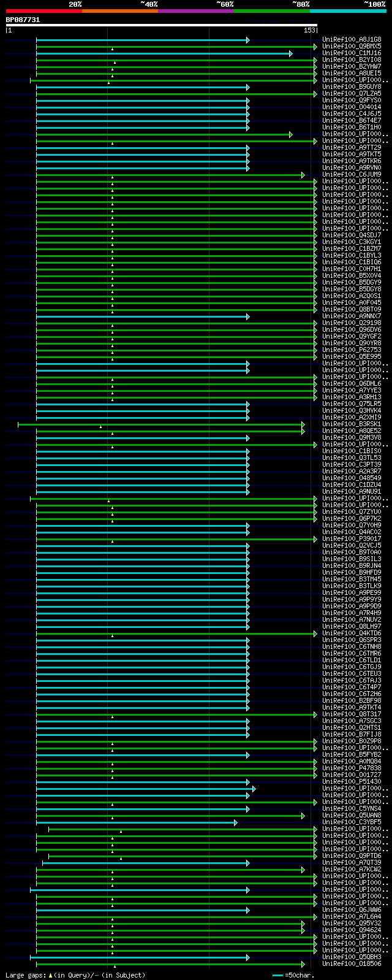
Task: Open hit UniRef100_P47838
Action: [x=352, y=768]
